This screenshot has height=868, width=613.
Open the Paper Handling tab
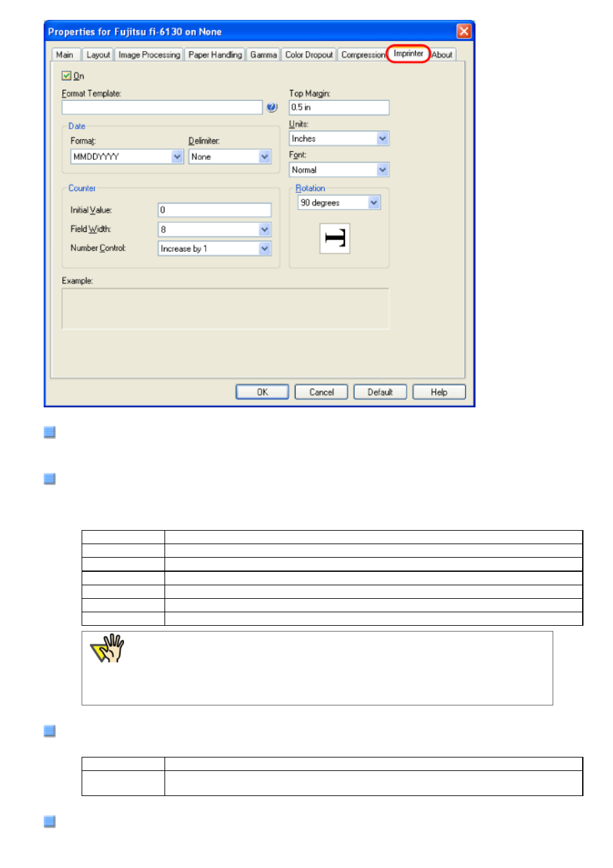[x=215, y=55]
